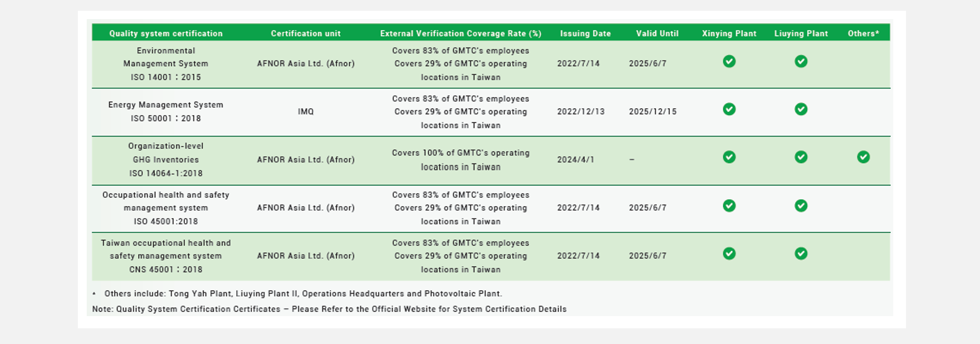Click the Official Website note text below the table

coord(329,309)
